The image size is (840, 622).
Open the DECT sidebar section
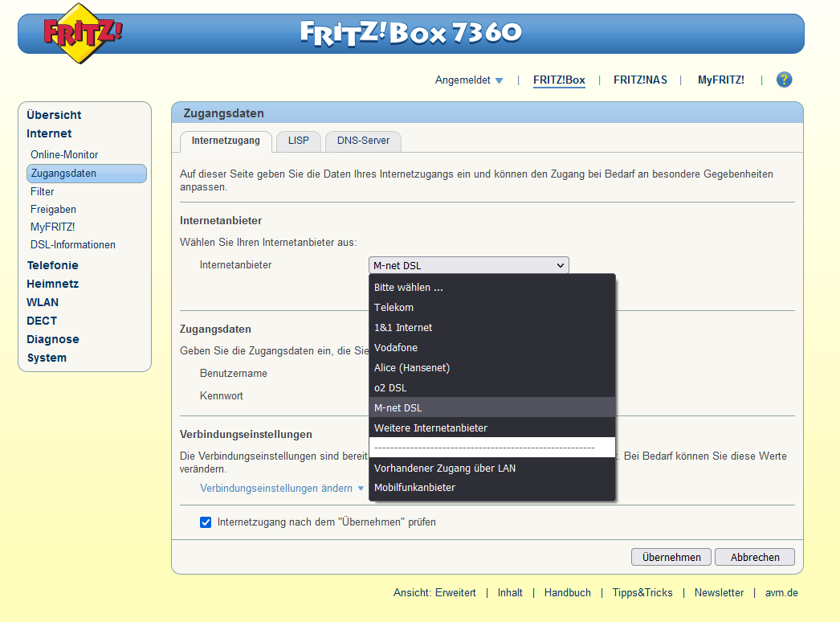click(x=42, y=321)
